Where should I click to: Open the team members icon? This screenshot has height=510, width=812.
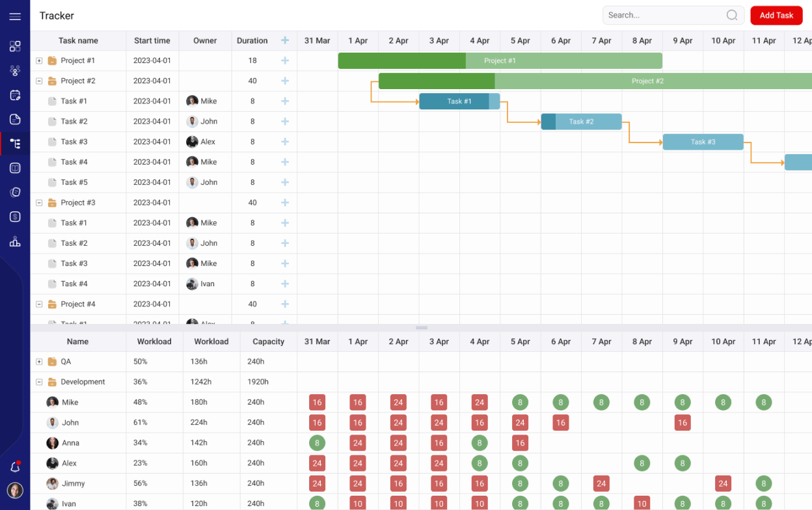coord(15,70)
